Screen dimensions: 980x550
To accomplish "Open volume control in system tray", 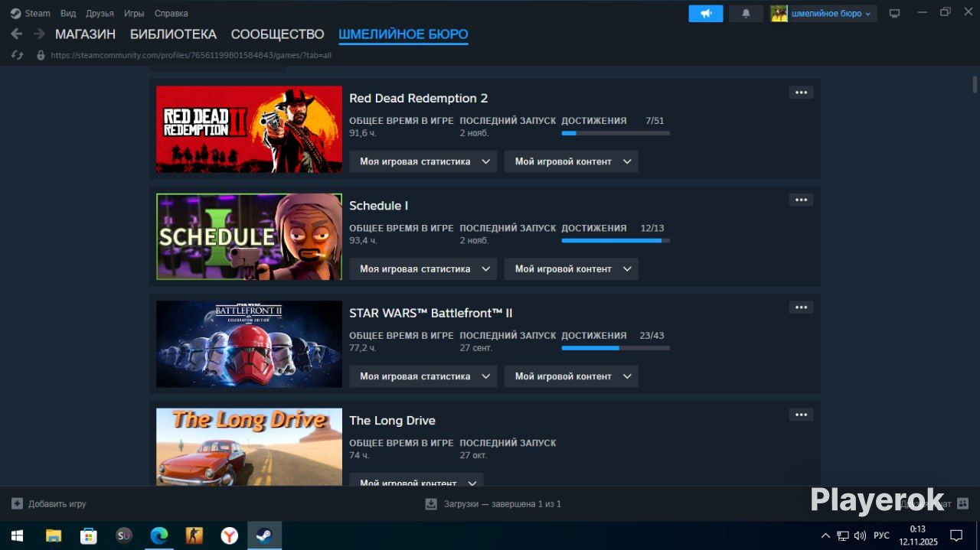I will click(x=860, y=535).
